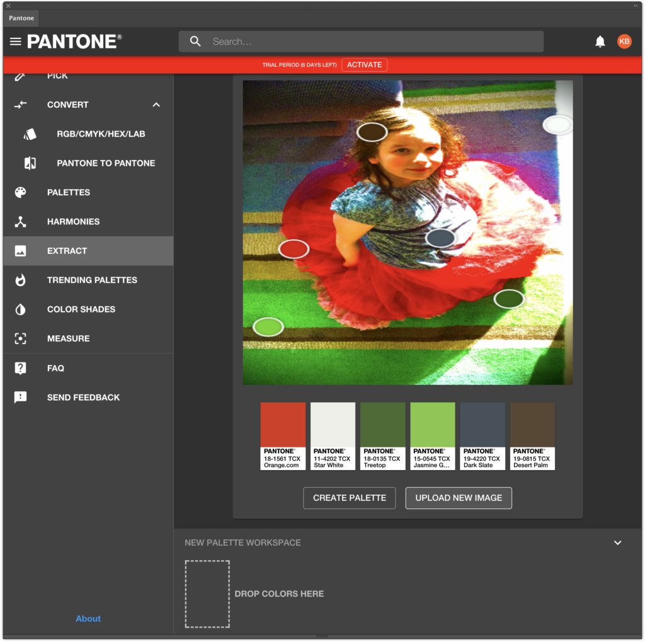Image resolution: width=645 pixels, height=644 pixels.
Task: Click the Harmonies icon
Action: 20,222
